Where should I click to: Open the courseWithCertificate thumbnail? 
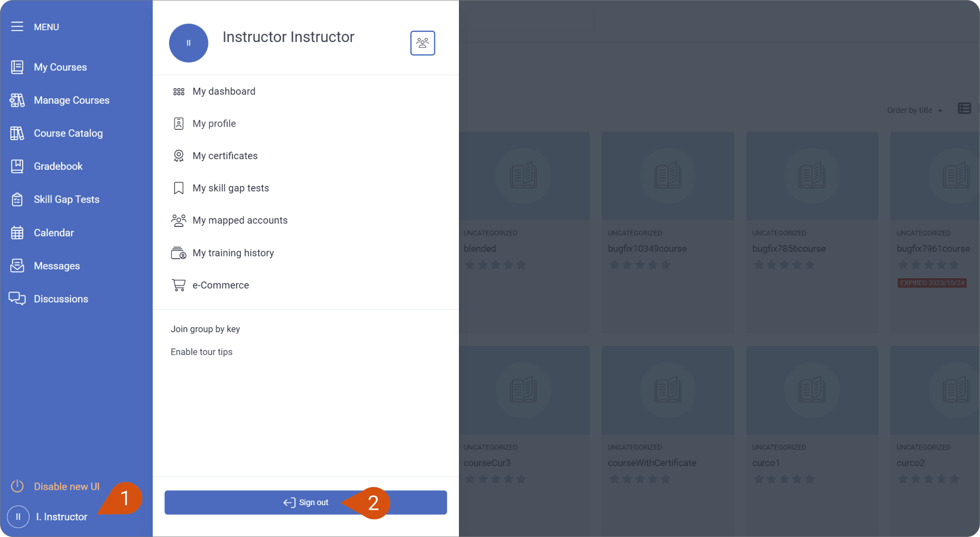pos(668,390)
